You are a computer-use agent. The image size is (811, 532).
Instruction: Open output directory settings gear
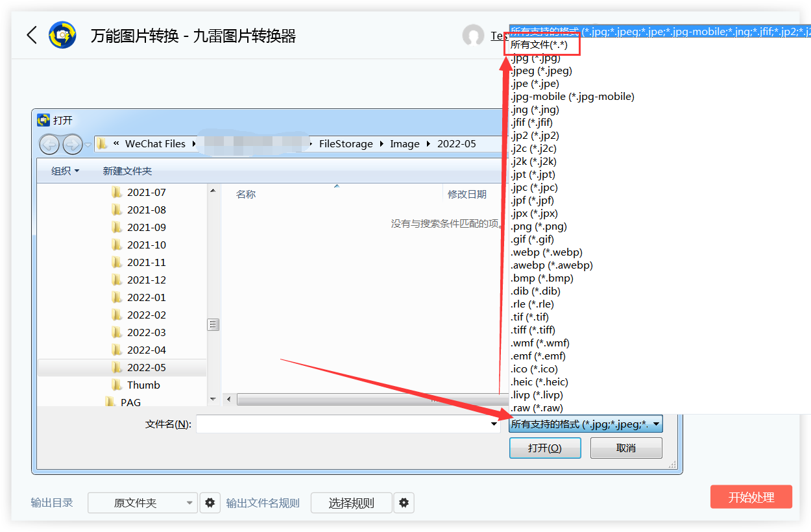[210, 503]
